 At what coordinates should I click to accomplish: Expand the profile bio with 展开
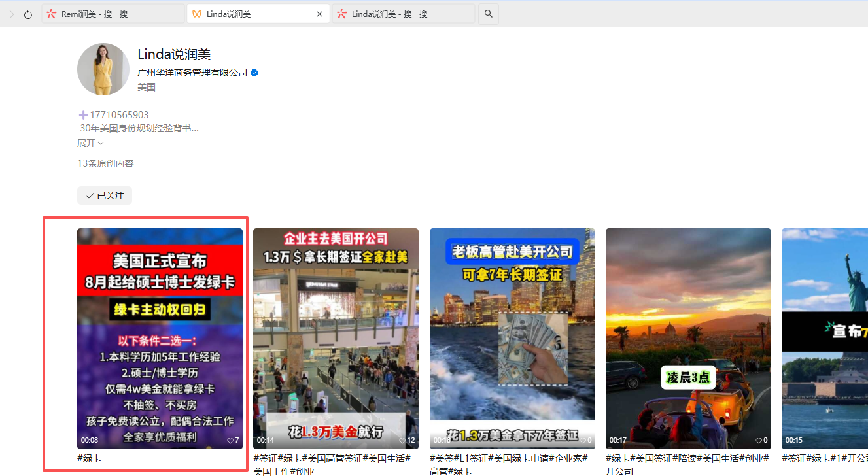point(90,143)
